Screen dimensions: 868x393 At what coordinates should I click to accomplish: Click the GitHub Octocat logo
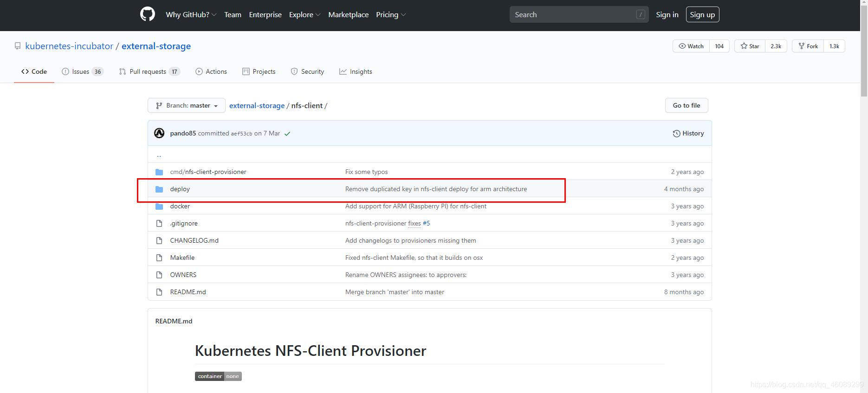coord(148,14)
